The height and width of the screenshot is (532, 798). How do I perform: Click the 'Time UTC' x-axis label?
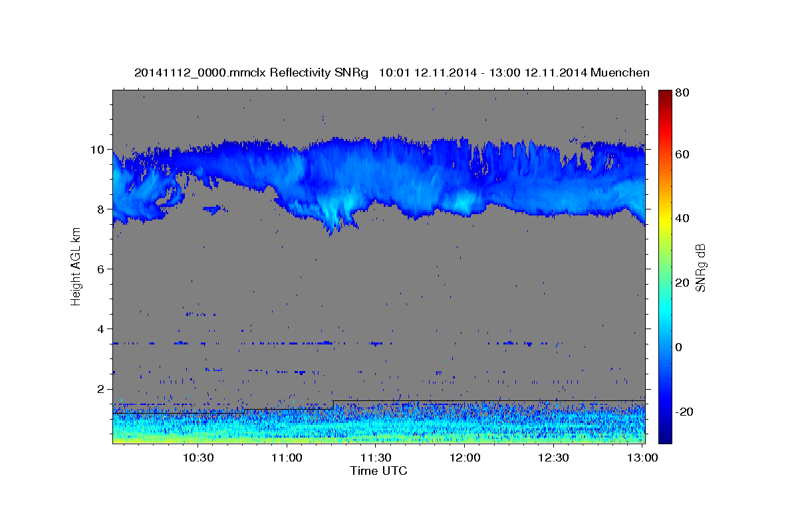point(378,471)
